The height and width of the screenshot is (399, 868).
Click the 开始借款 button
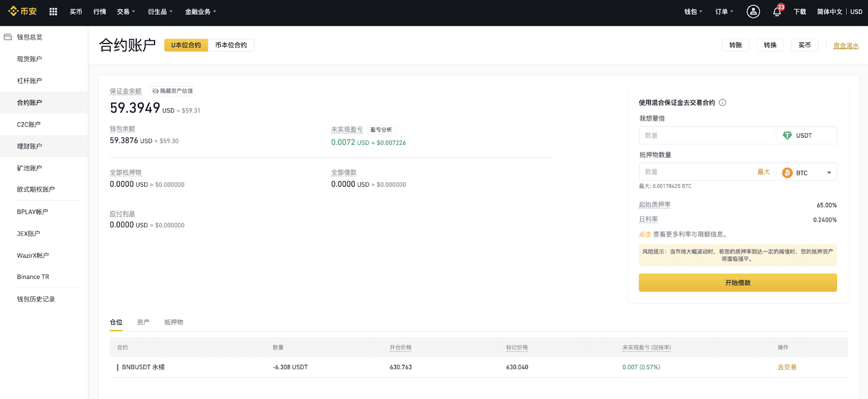coord(738,283)
